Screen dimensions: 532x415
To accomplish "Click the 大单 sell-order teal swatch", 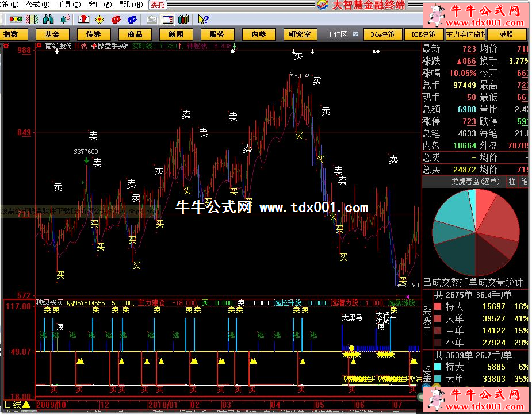I will [438, 379].
